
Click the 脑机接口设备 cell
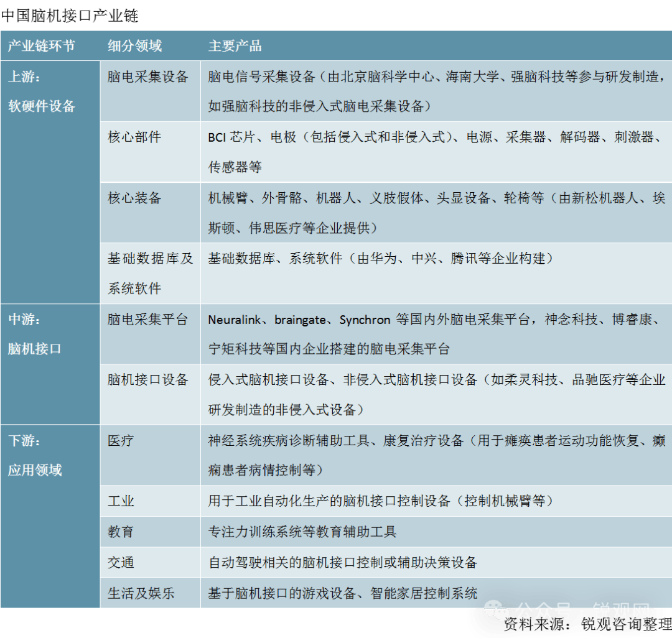click(147, 379)
